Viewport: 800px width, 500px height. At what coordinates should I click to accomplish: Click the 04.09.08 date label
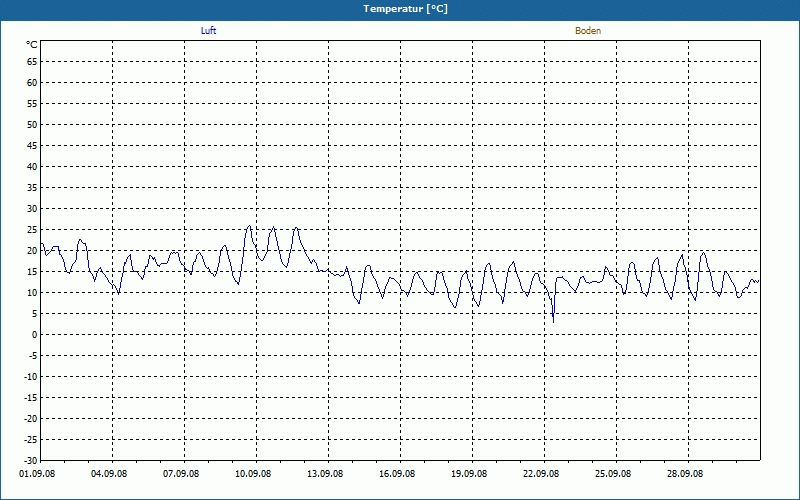point(109,473)
